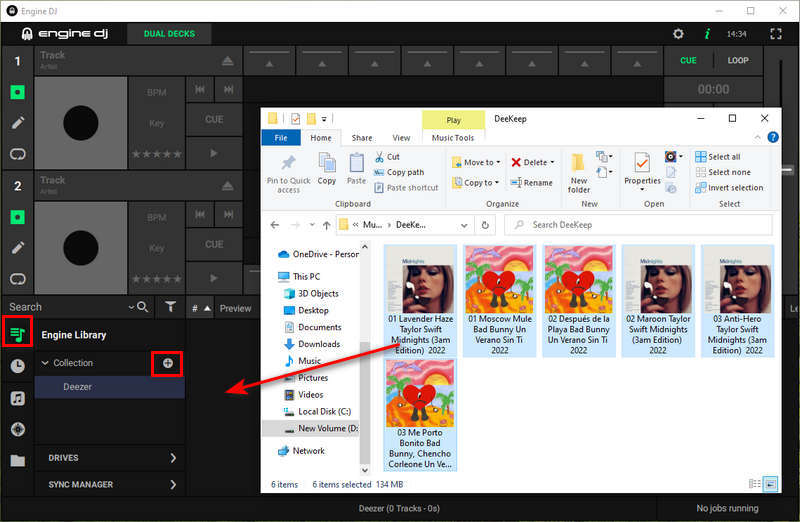Screen dimensions: 800x522
Task: Open file Properties
Action: coord(642,172)
